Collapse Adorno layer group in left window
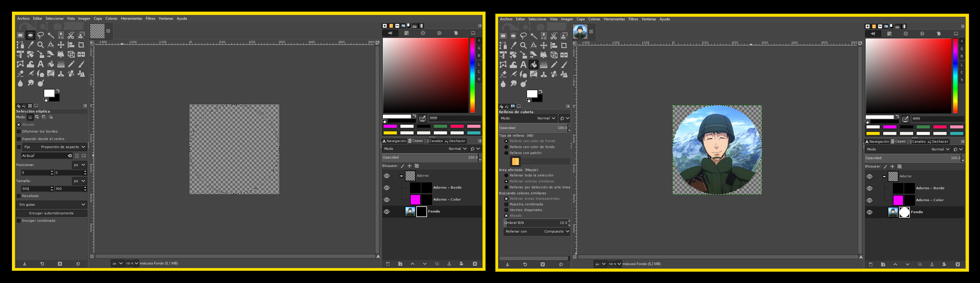980x283 pixels. [401, 176]
